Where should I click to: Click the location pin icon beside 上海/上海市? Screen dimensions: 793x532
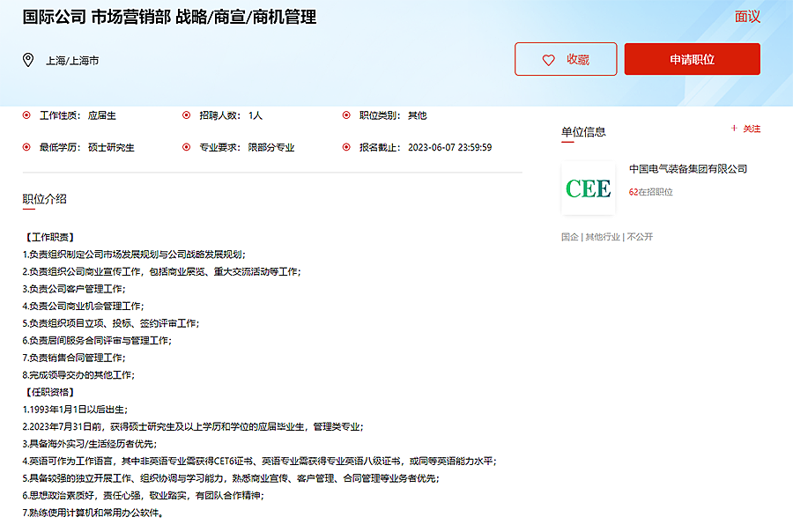pos(27,60)
